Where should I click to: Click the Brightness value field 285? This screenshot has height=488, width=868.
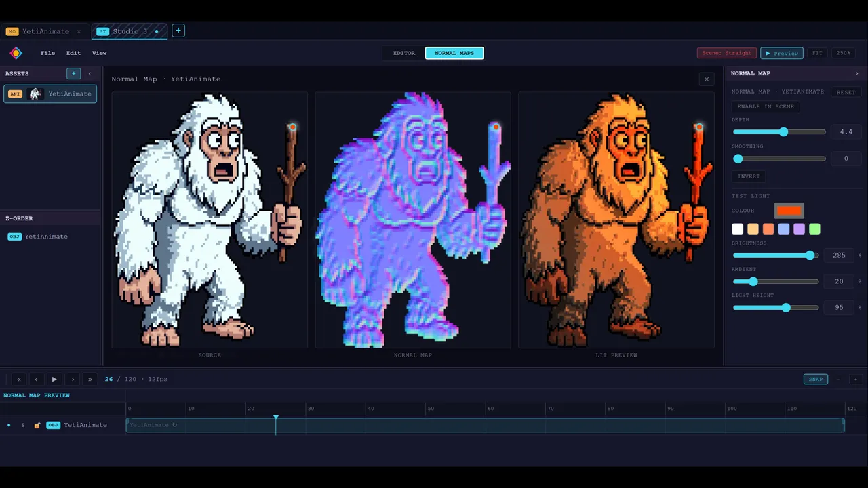tap(839, 256)
